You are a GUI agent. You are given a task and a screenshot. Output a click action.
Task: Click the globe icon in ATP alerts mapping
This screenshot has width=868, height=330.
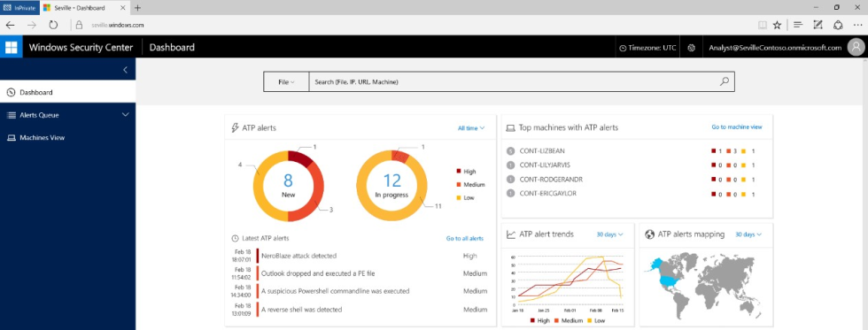650,234
